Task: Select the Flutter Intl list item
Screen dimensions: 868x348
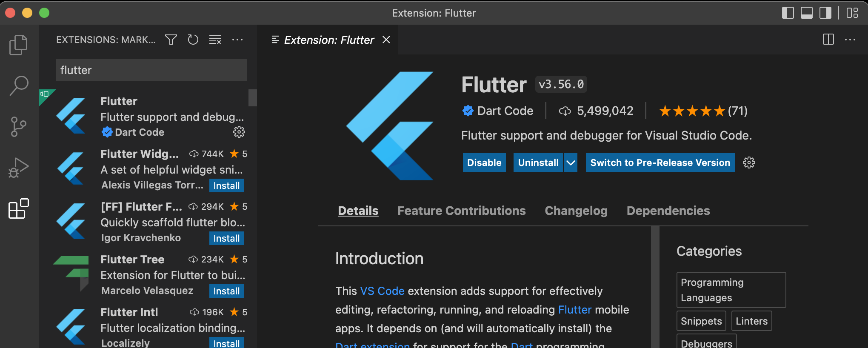Action: (x=145, y=325)
